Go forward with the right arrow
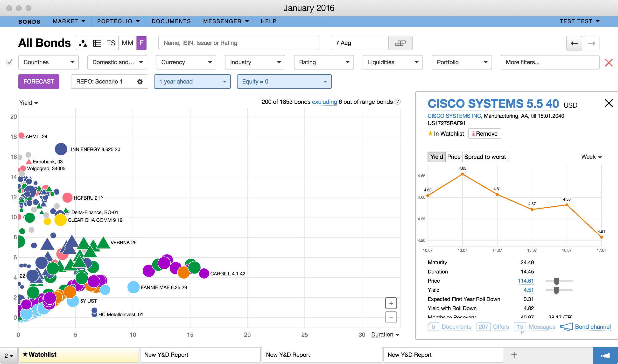This screenshot has width=618, height=364. [591, 43]
